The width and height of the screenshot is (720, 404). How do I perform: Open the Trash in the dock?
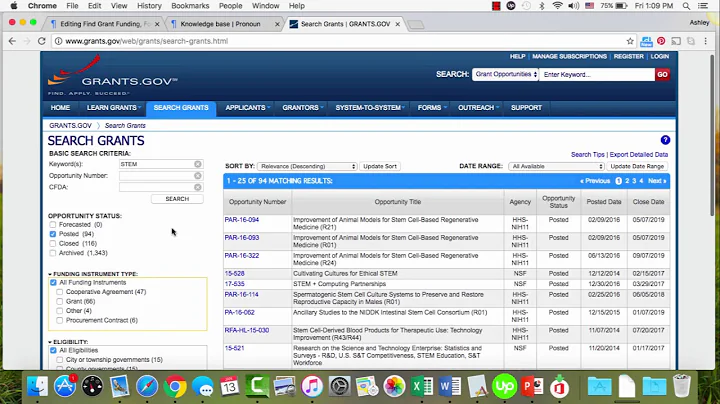[682, 386]
